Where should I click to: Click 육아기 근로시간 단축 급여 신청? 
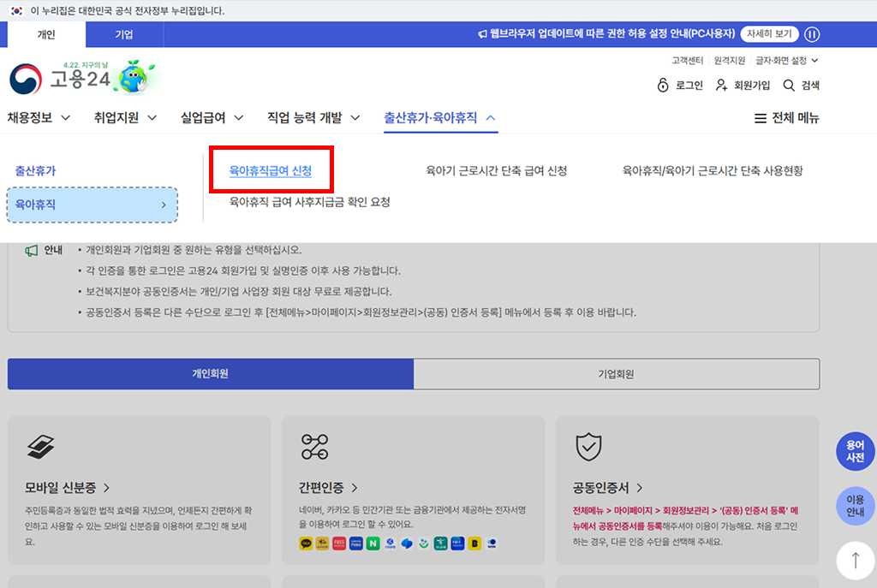[497, 171]
